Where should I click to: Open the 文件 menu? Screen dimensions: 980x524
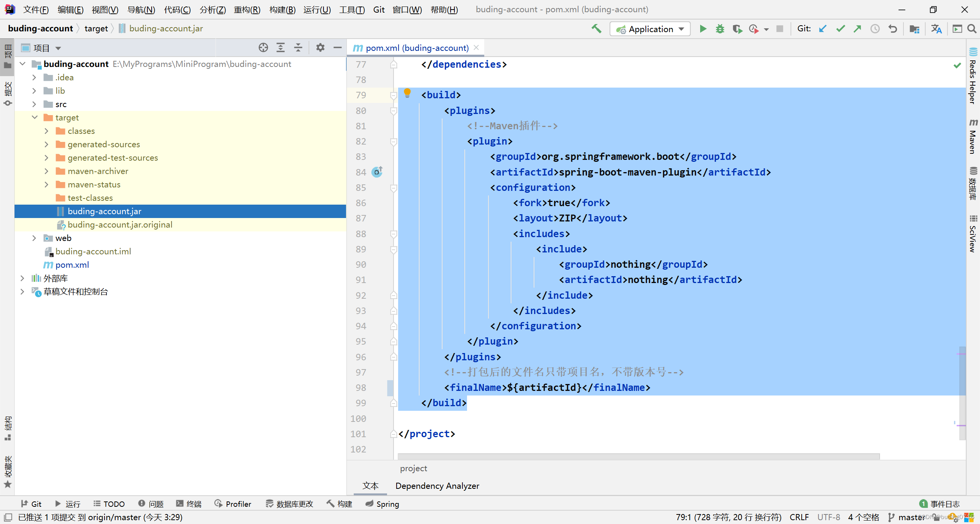tap(36, 10)
